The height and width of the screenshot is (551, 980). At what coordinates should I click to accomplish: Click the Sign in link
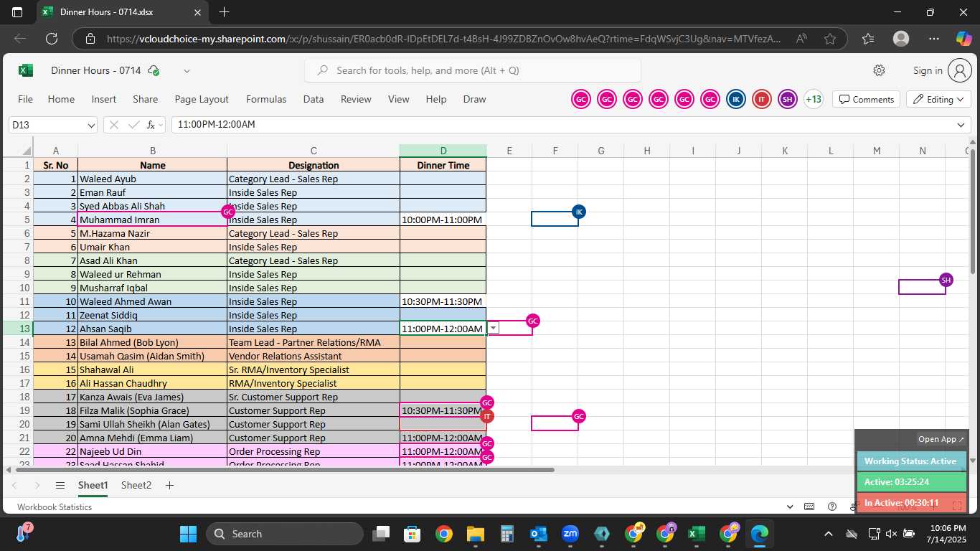pyautogui.click(x=928, y=70)
